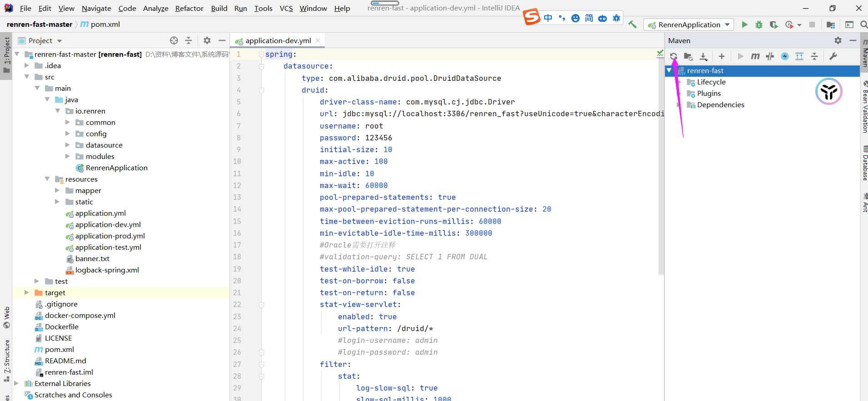Expand the .idea folder
This screenshot has height=401, width=868.
point(27,65)
